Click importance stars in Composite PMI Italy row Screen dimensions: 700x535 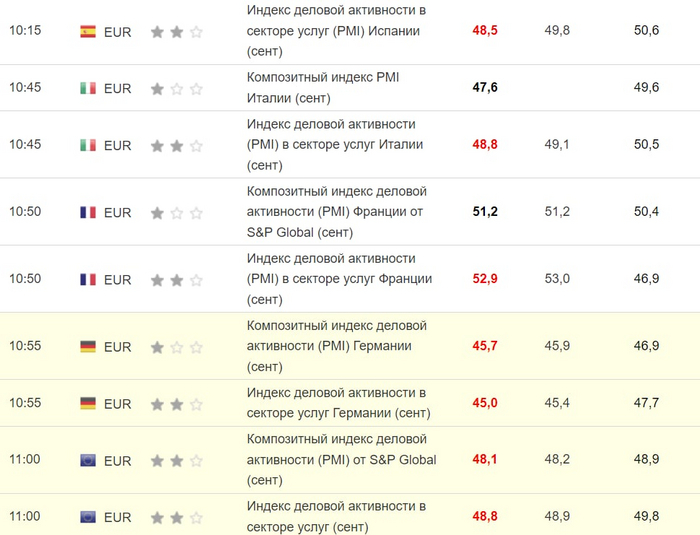pos(176,88)
